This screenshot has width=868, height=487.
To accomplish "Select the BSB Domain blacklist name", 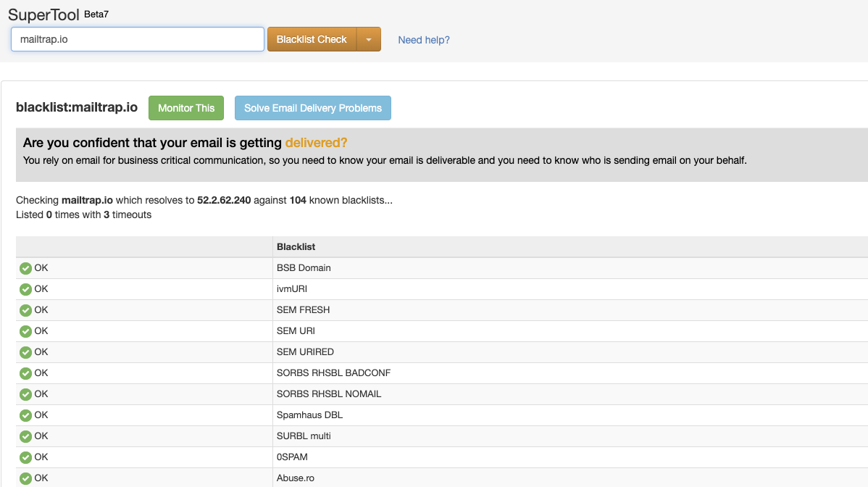I will pyautogui.click(x=304, y=268).
